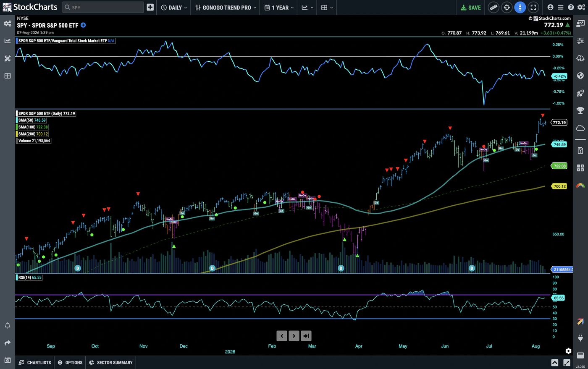Add SPY via blue plus beside title
Image resolution: width=588 pixels, height=369 pixels.
click(x=83, y=25)
